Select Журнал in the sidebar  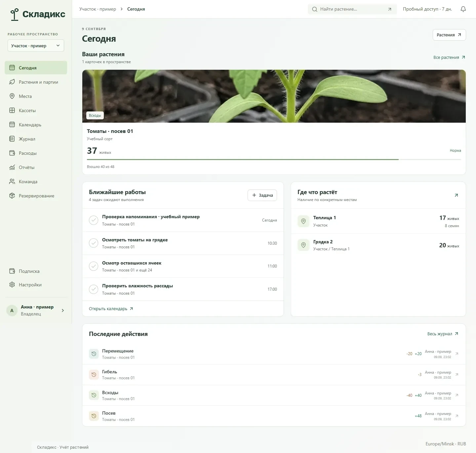pyautogui.click(x=36, y=139)
